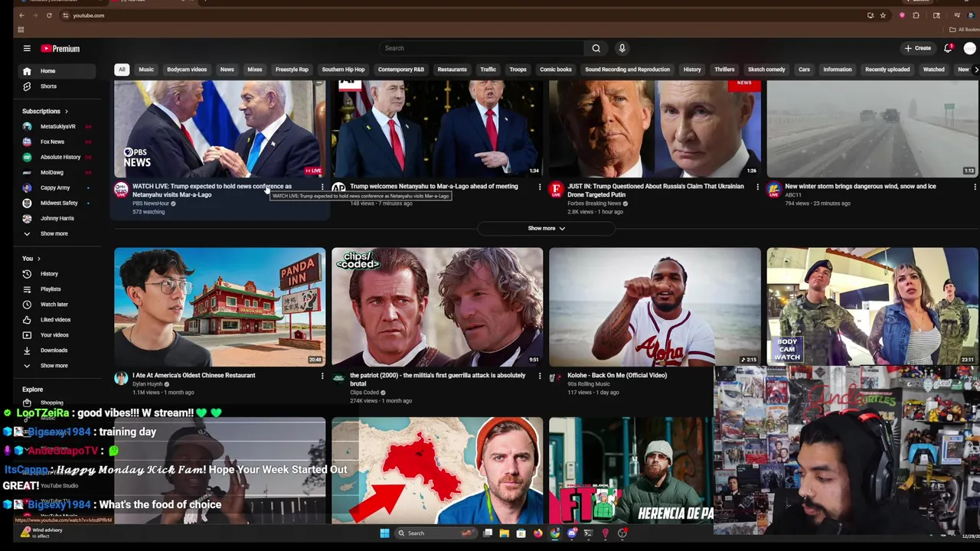Screen dimensions: 980x551
Task: Click the search magnifier button
Action: (x=596, y=48)
